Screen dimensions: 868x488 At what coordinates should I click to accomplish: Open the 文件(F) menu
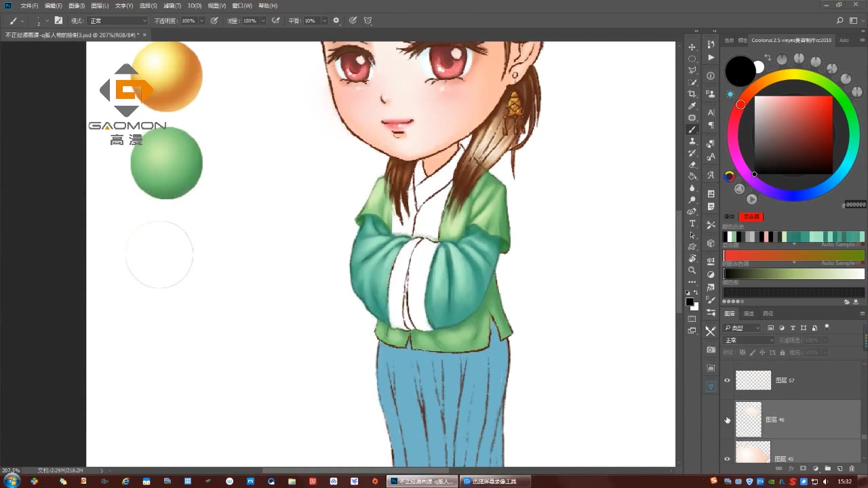tap(29, 5)
